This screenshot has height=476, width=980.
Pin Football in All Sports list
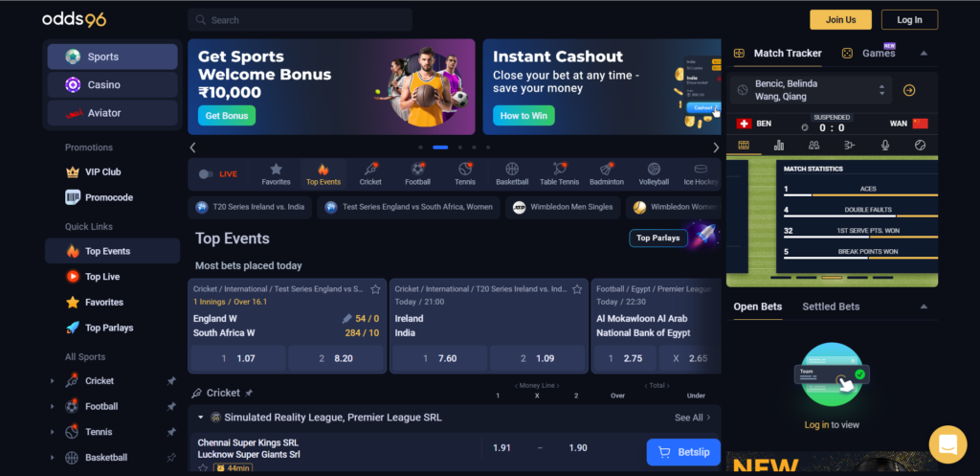[x=171, y=407]
